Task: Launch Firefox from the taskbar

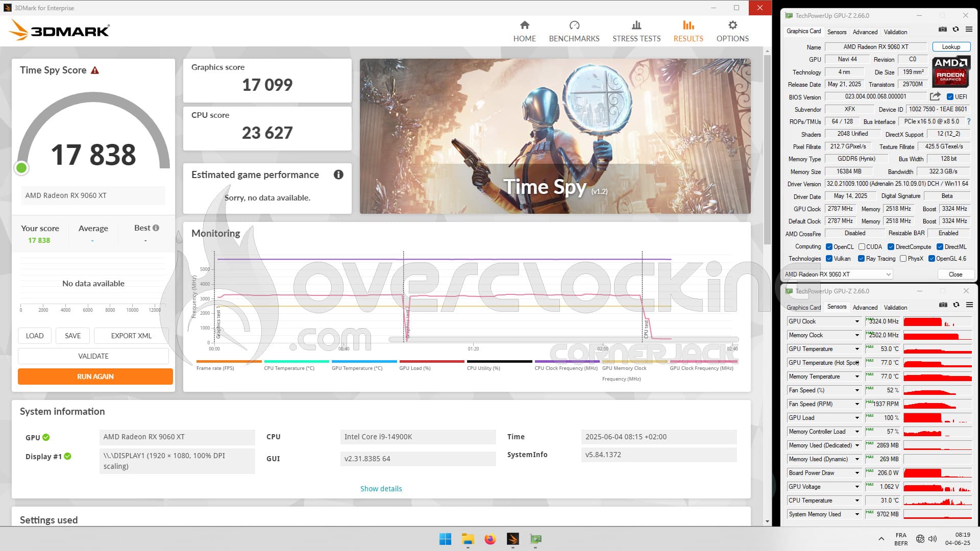Action: 490,539
